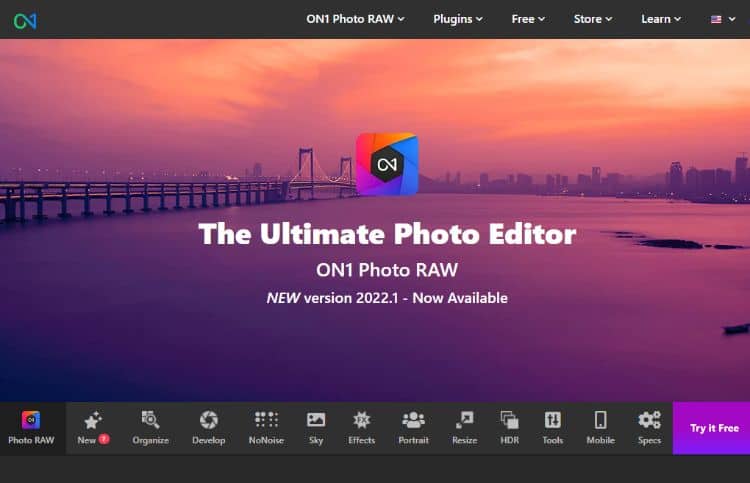Click the ON1 logo in header
750x483 pixels.
(x=25, y=21)
